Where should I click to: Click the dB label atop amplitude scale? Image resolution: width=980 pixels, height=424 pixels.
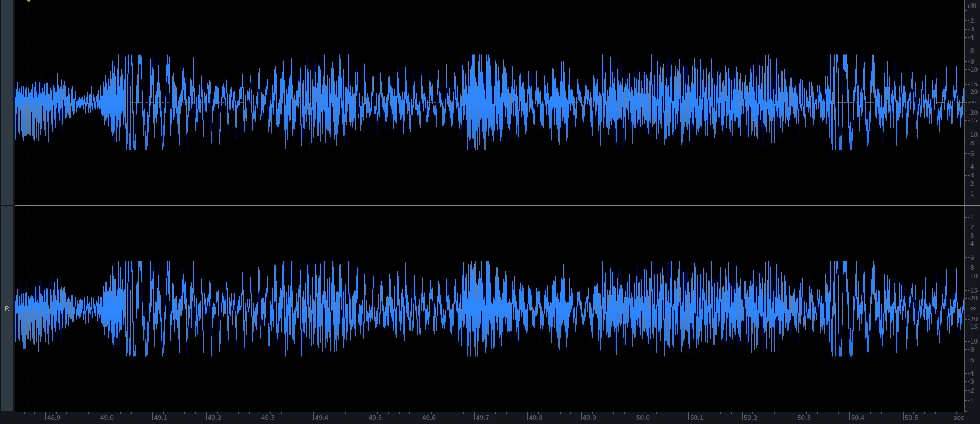(971, 6)
